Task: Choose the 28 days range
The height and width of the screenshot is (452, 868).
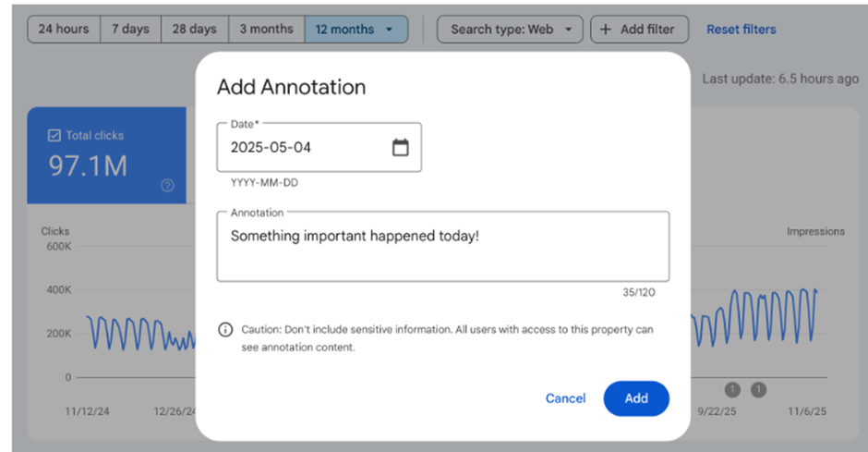Action: [195, 30]
